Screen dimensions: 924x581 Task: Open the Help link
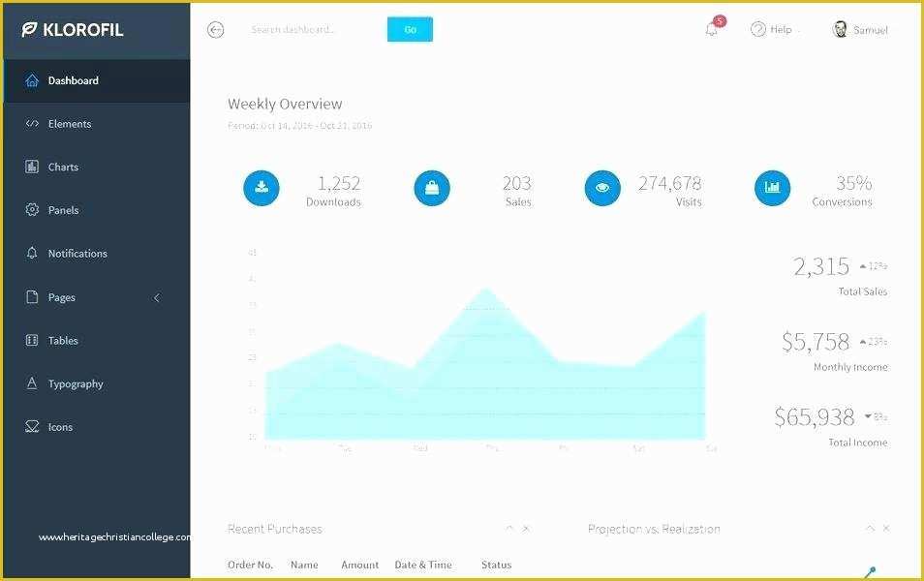click(781, 29)
